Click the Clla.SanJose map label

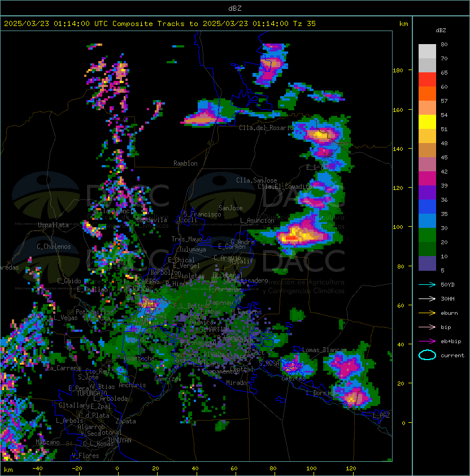tap(256, 180)
